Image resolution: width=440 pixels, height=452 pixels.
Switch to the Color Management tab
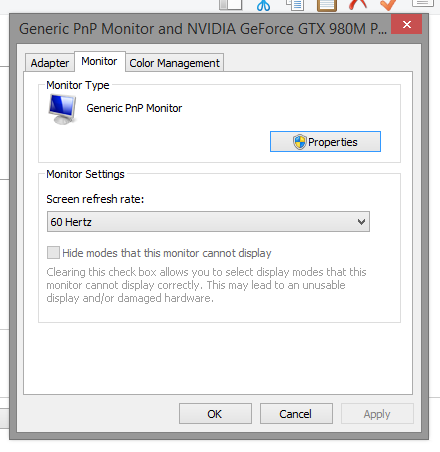pyautogui.click(x=174, y=62)
